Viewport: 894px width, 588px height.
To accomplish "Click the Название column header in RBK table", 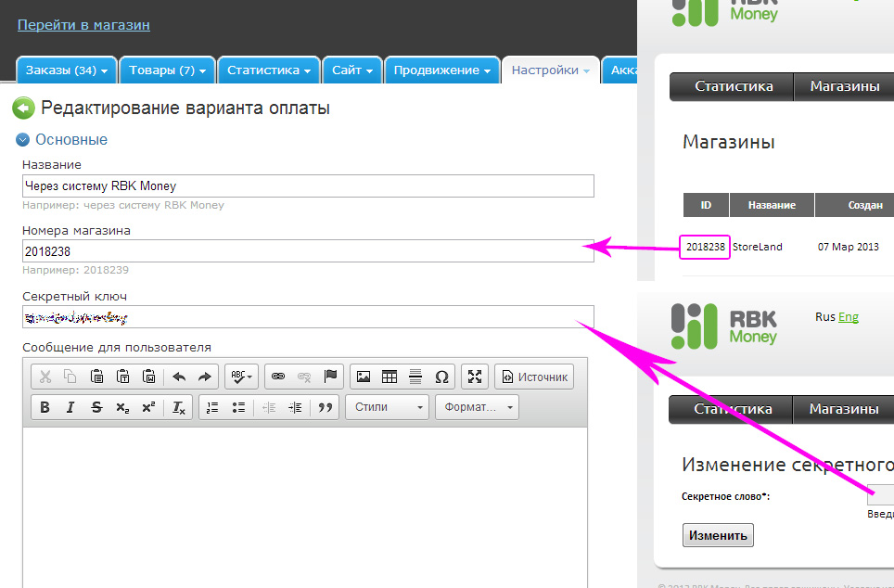I will [x=772, y=205].
